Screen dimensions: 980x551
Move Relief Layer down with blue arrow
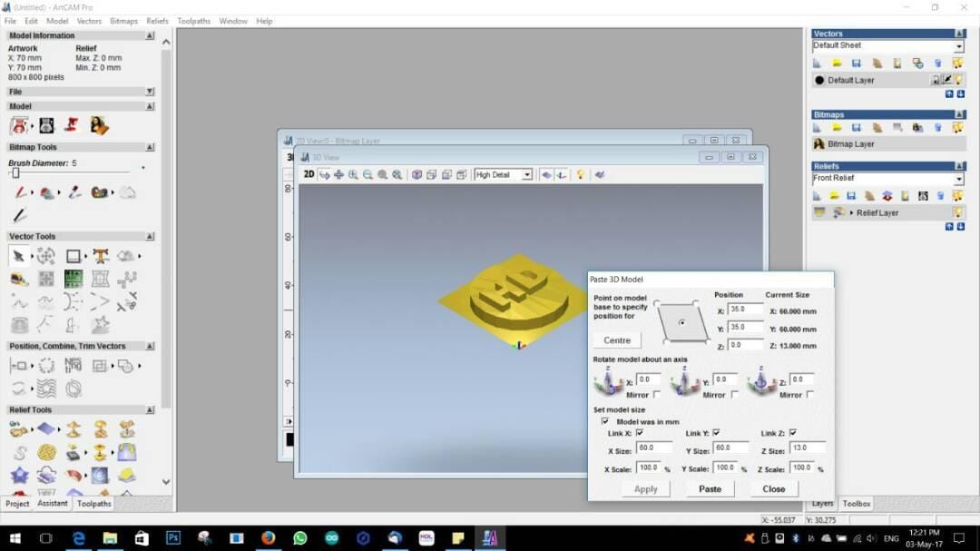tap(961, 226)
